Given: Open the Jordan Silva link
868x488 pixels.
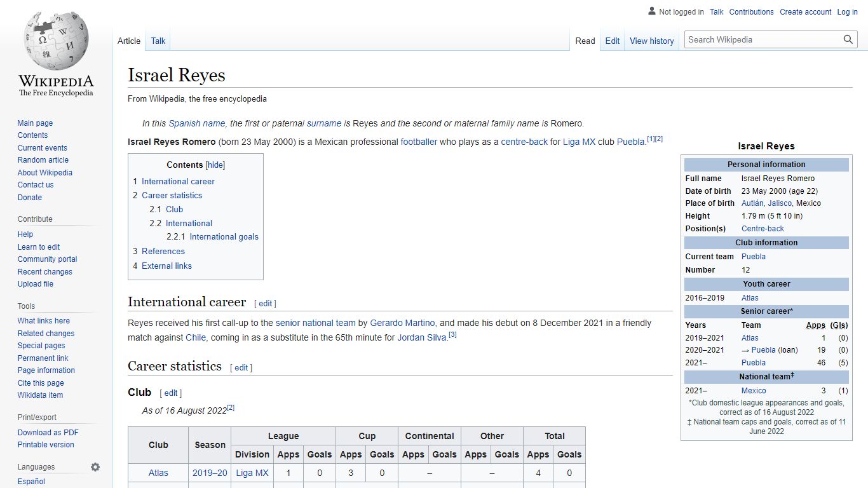Looking at the screenshot, I should click(423, 338).
